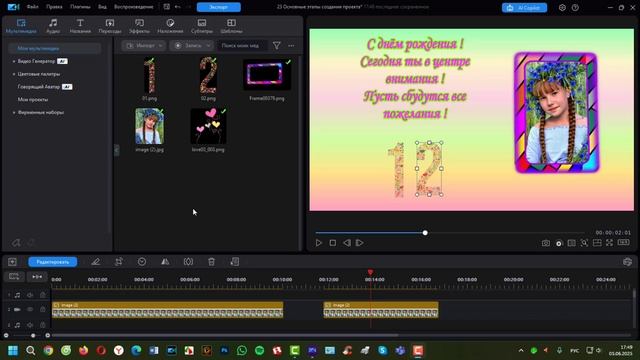Toggle fullscreen preview icon
Image resolution: width=640 pixels, height=360 pixels.
pyautogui.click(x=609, y=243)
